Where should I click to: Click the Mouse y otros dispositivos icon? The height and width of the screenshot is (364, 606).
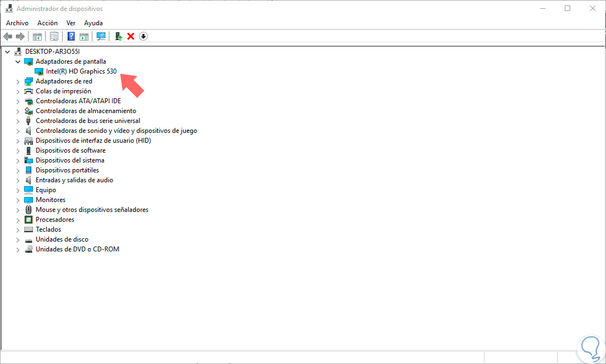pos(29,210)
